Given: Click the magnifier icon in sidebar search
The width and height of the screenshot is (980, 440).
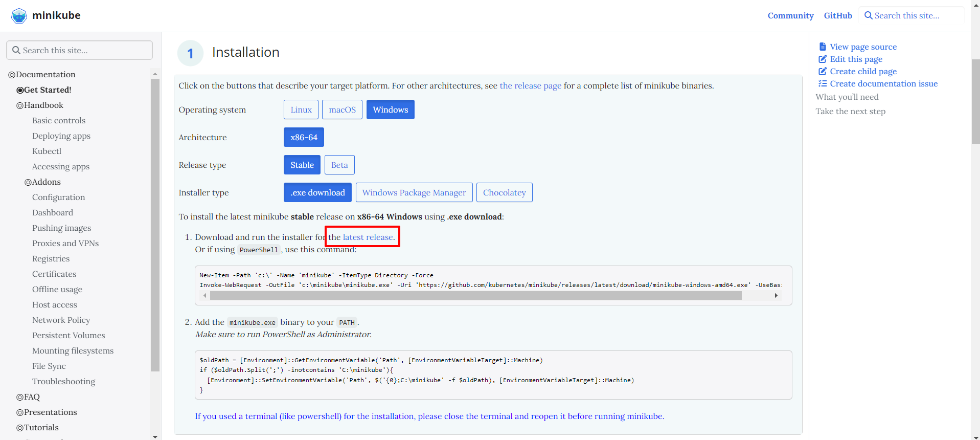Looking at the screenshot, I should [16, 50].
